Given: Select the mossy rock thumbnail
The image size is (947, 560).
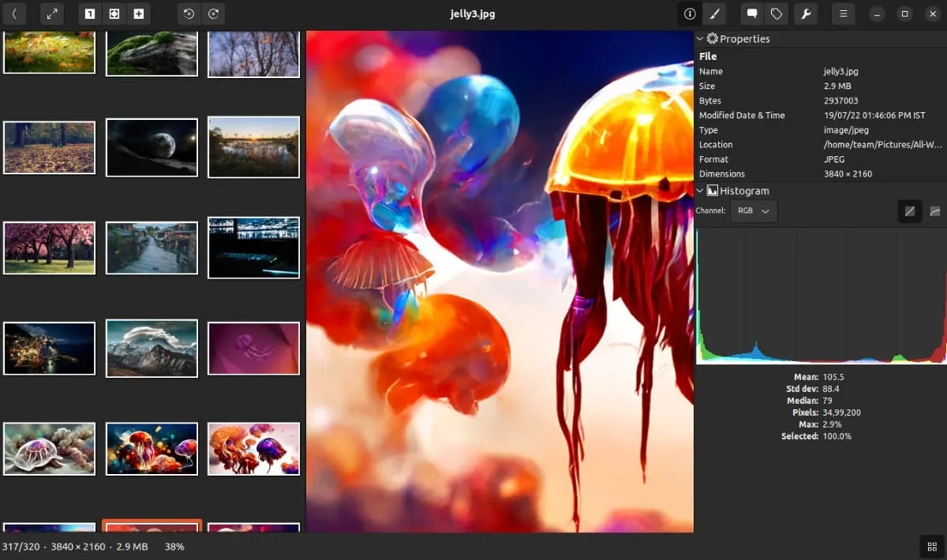Looking at the screenshot, I should click(x=152, y=54).
